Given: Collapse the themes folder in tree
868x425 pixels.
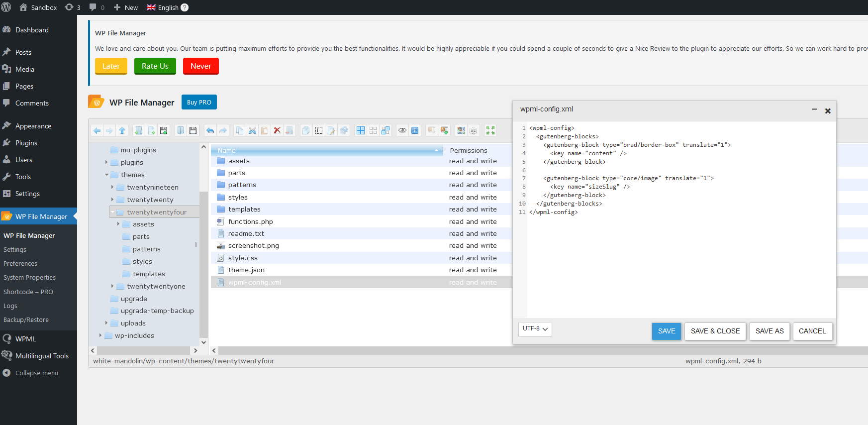Looking at the screenshot, I should pos(106,175).
